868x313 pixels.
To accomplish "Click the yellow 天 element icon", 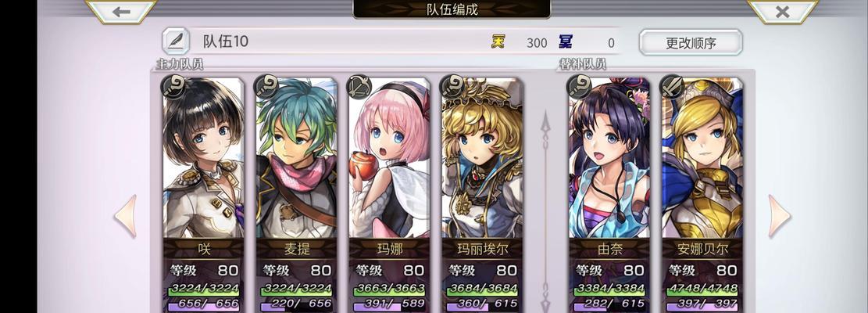I will click(498, 41).
